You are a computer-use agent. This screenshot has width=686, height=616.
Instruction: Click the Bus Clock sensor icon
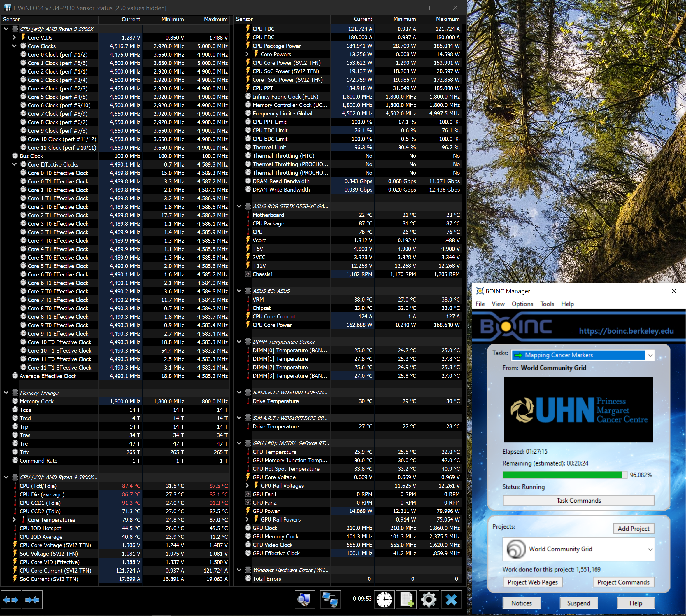click(x=15, y=156)
